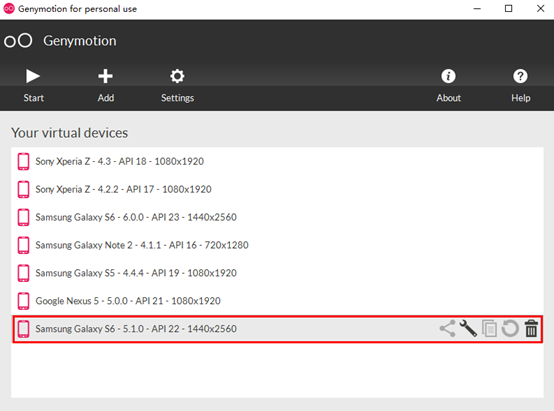This screenshot has width=554, height=411.
Task: Click the Start play icon
Action: pos(33,76)
